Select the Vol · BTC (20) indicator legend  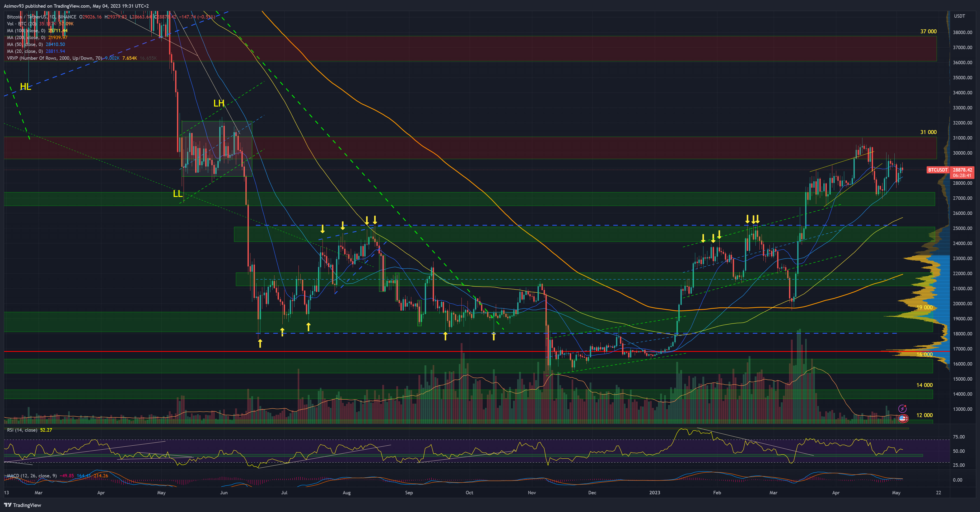click(22, 24)
